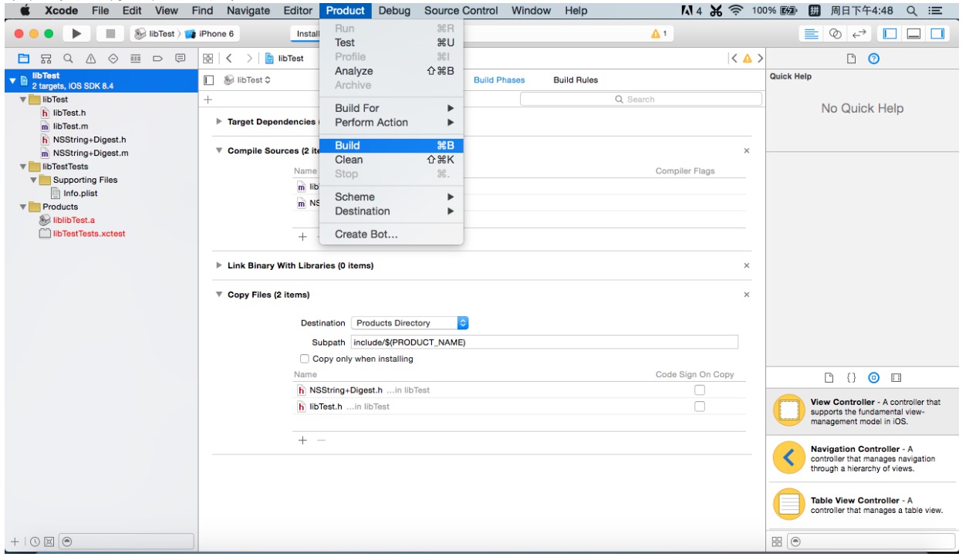This screenshot has height=560, width=969.
Task: Show the File inspector icon
Action: click(853, 59)
